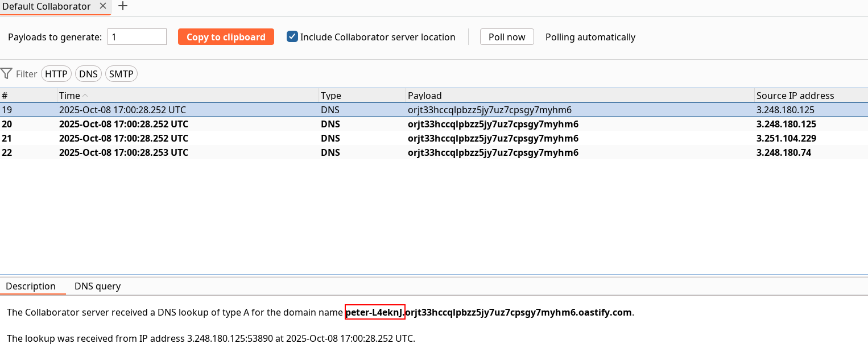Add a new Collaborator tab

point(123,6)
